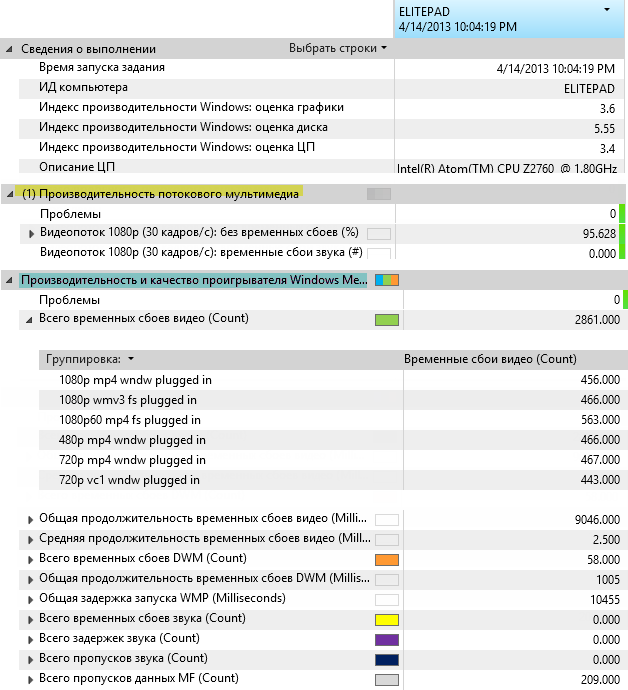This screenshot has width=628, height=690.
Task: Select the ИД компьютера row
Action: [x=321, y=88]
